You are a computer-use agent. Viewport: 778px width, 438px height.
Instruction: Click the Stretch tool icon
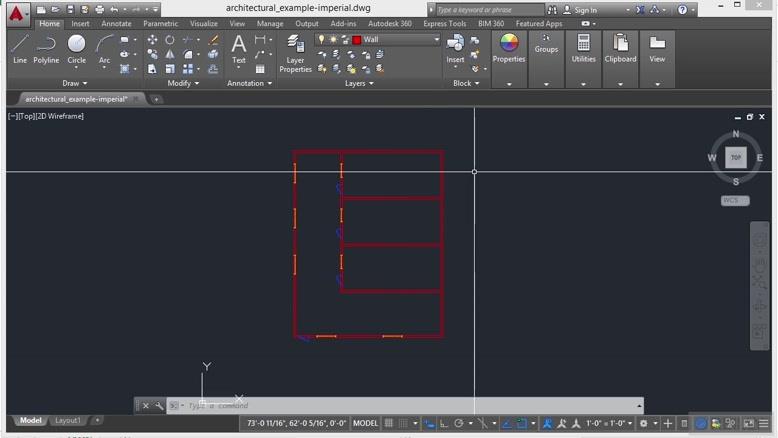coord(152,69)
